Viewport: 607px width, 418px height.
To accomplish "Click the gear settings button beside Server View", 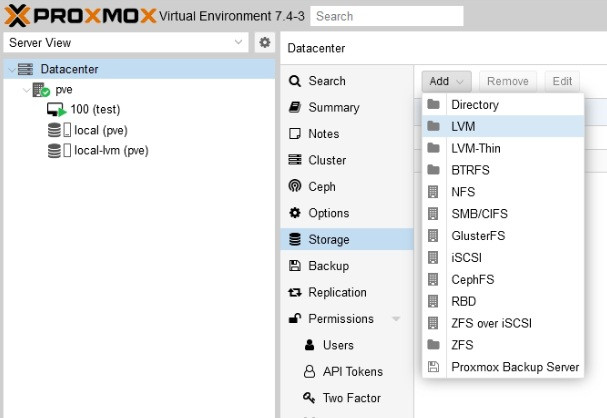I will coord(265,42).
